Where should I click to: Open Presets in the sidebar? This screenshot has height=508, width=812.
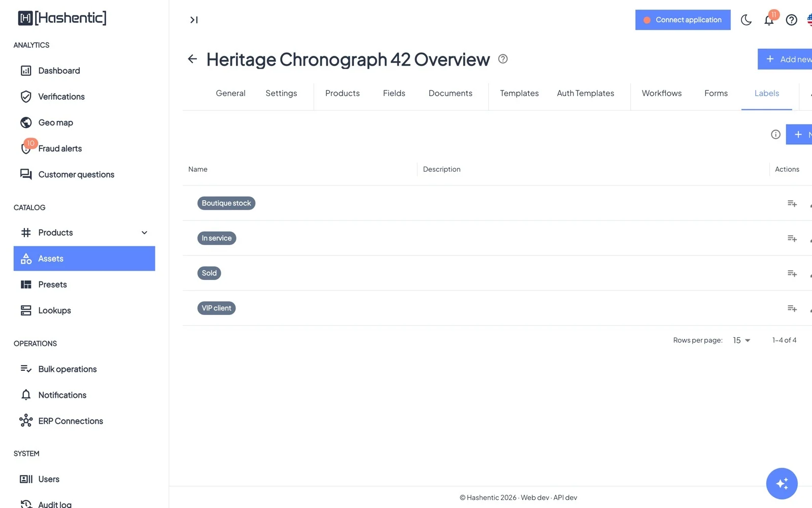tap(84, 284)
